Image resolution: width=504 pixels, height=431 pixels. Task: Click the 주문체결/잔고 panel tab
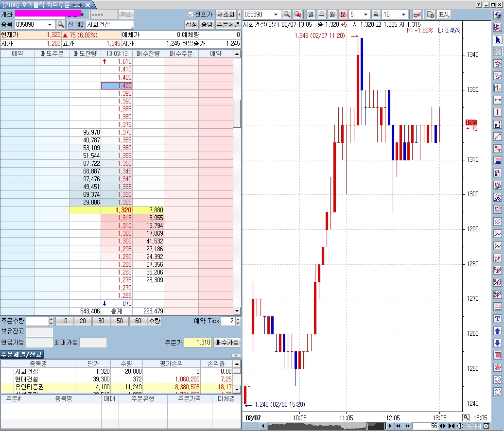tap(22, 354)
